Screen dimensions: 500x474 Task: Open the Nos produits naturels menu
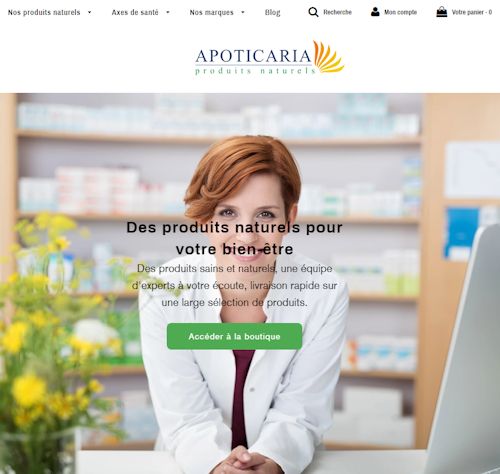click(44, 12)
